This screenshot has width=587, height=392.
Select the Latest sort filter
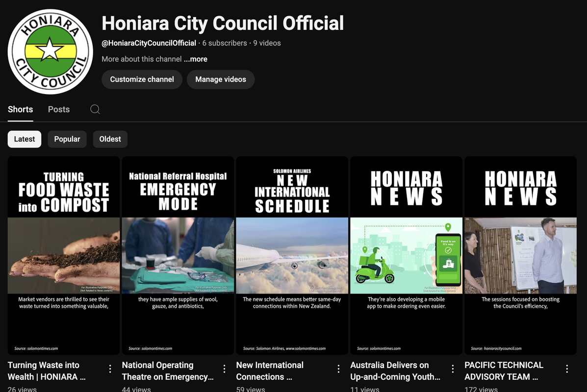tap(25, 139)
